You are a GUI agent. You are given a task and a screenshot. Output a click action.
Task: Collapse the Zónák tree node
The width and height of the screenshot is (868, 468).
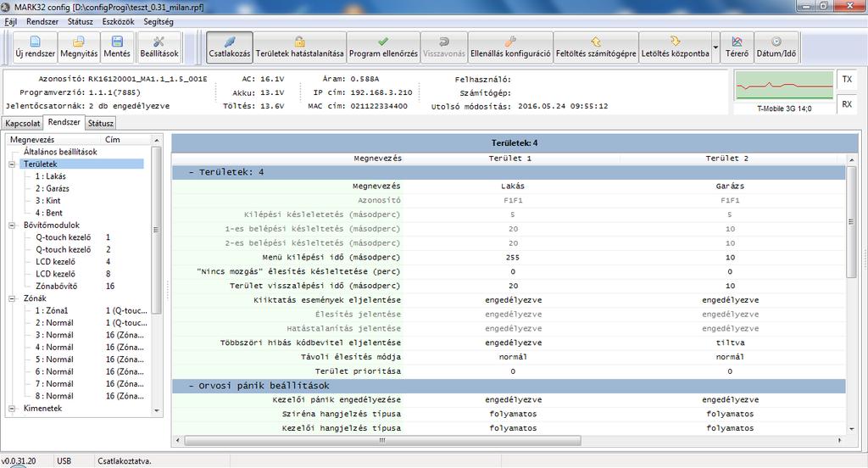[12, 298]
